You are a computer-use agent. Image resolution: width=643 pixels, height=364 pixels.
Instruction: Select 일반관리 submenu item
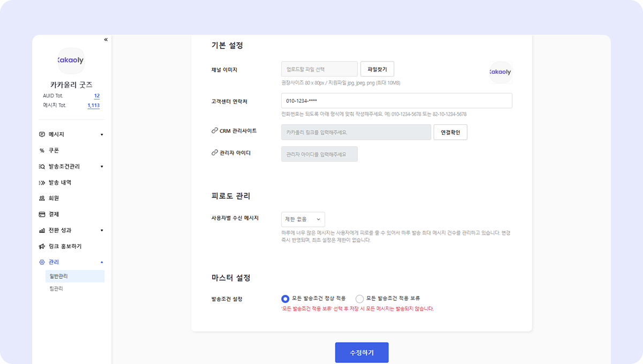pos(75,276)
